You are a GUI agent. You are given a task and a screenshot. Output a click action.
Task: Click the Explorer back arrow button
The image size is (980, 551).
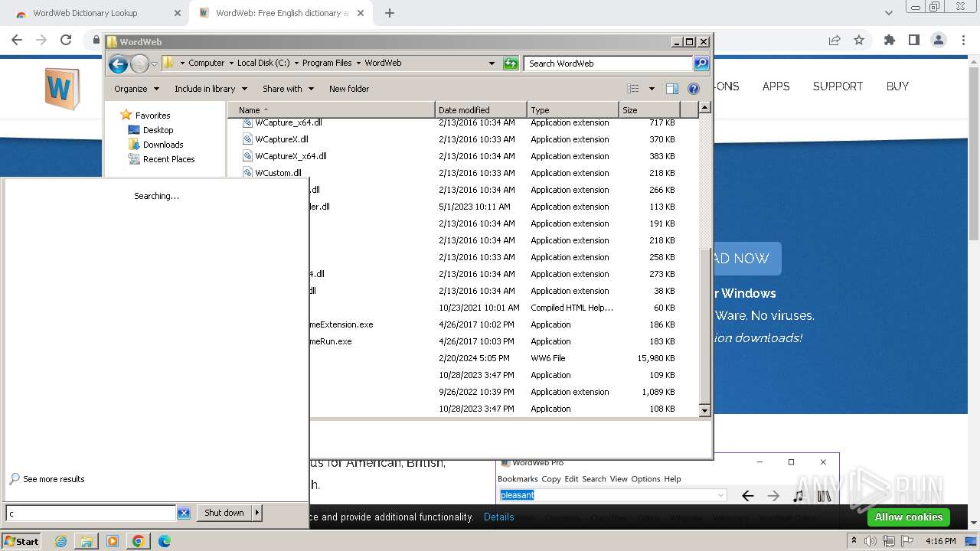[118, 64]
